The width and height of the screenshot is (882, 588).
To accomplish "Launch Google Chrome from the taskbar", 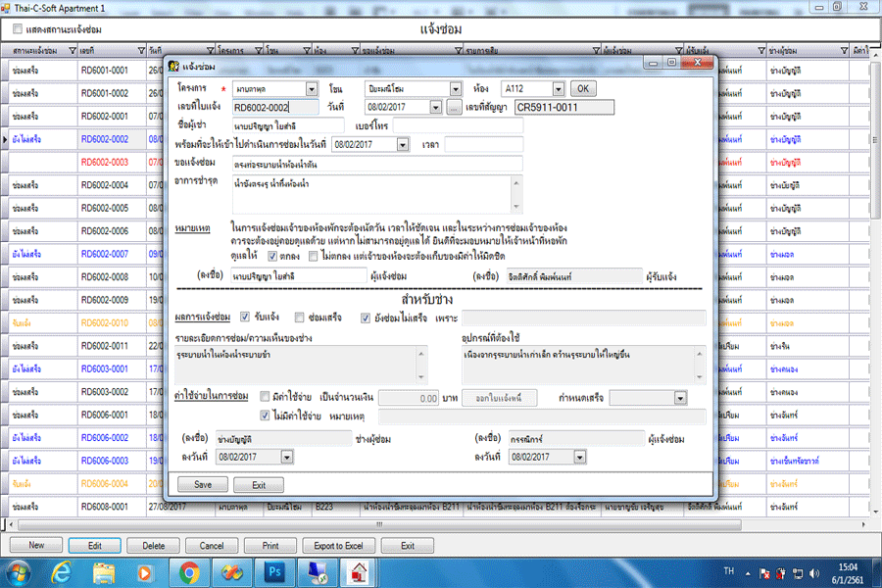I will (189, 570).
